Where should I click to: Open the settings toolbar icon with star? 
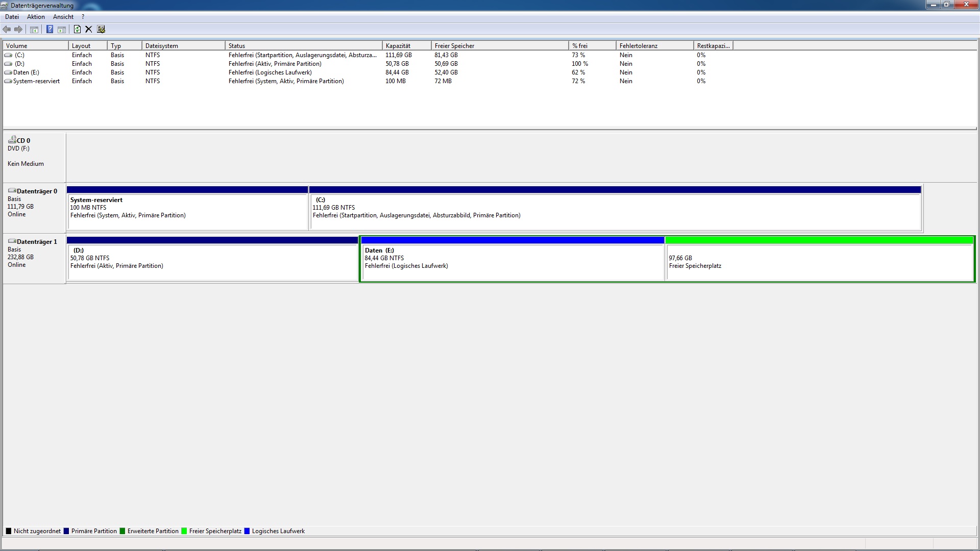101,30
